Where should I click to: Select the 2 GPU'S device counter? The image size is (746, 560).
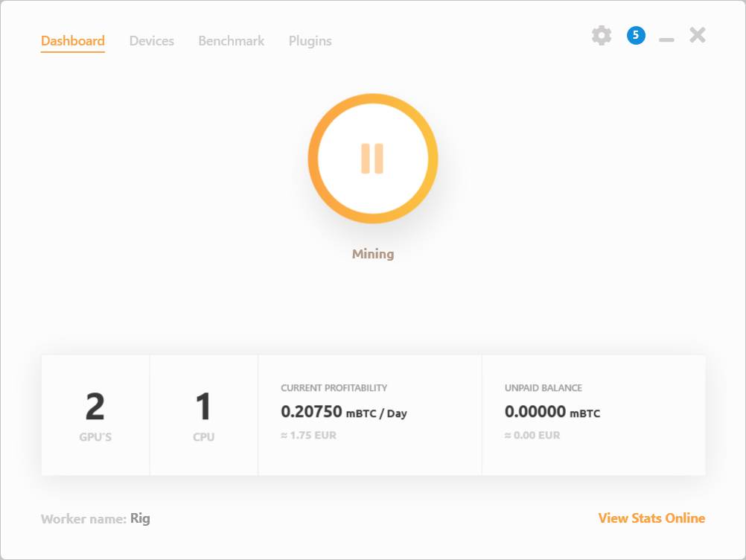(x=95, y=413)
